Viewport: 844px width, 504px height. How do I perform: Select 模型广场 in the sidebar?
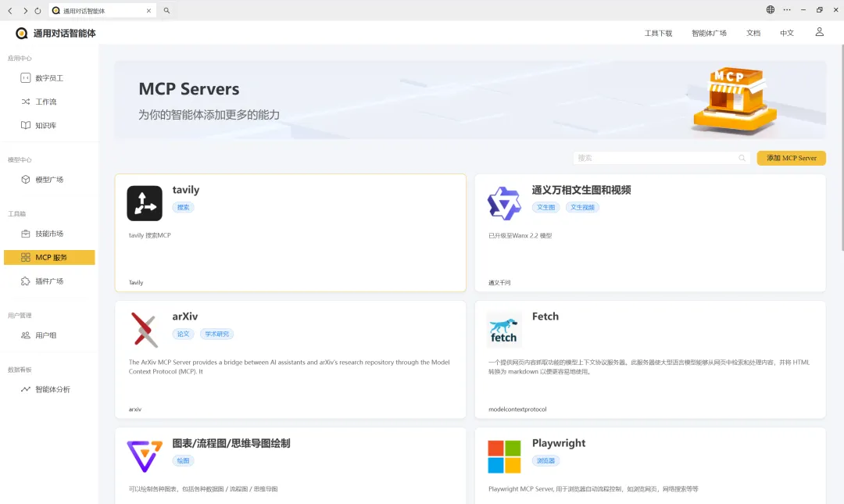point(49,179)
